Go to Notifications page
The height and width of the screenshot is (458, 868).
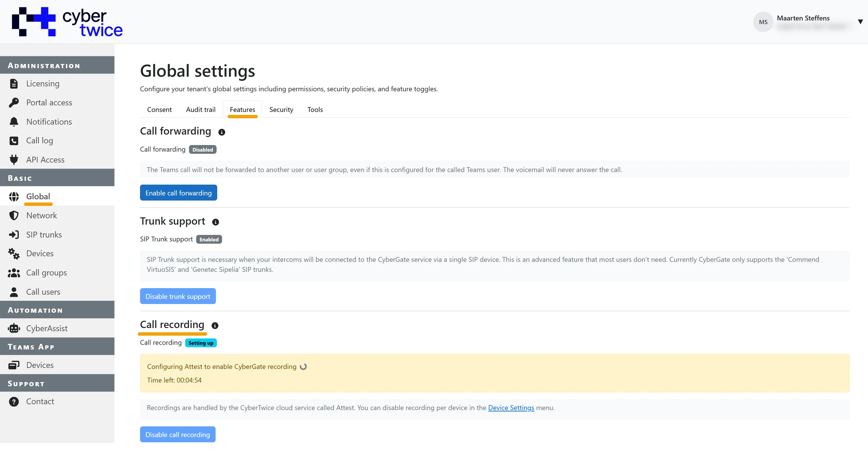pos(57,122)
